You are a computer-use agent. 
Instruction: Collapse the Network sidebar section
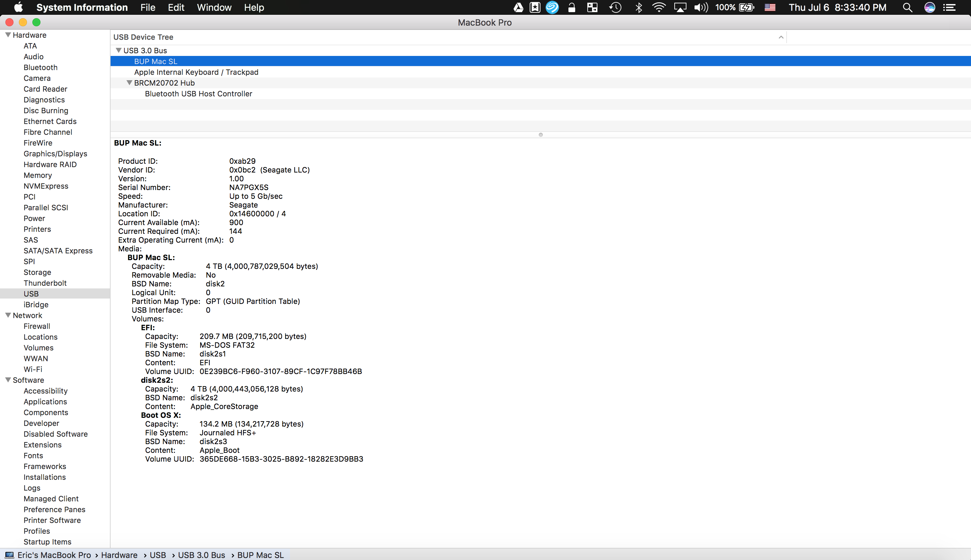(8, 315)
